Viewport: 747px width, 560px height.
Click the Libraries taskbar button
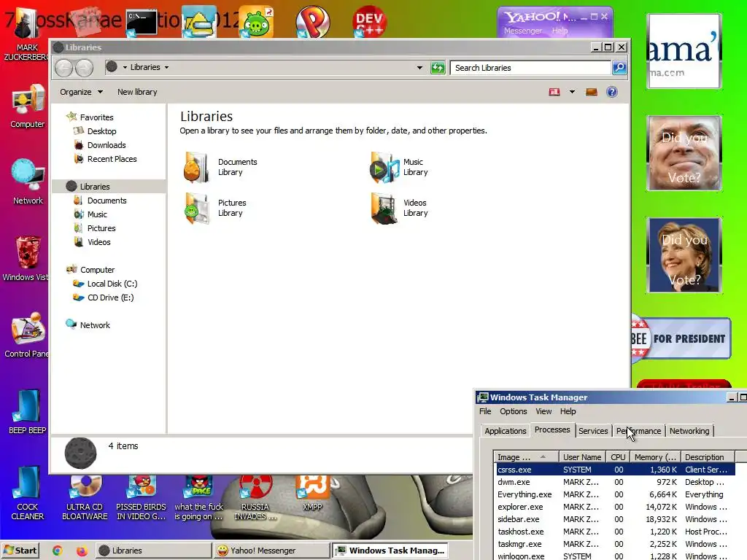(x=154, y=551)
